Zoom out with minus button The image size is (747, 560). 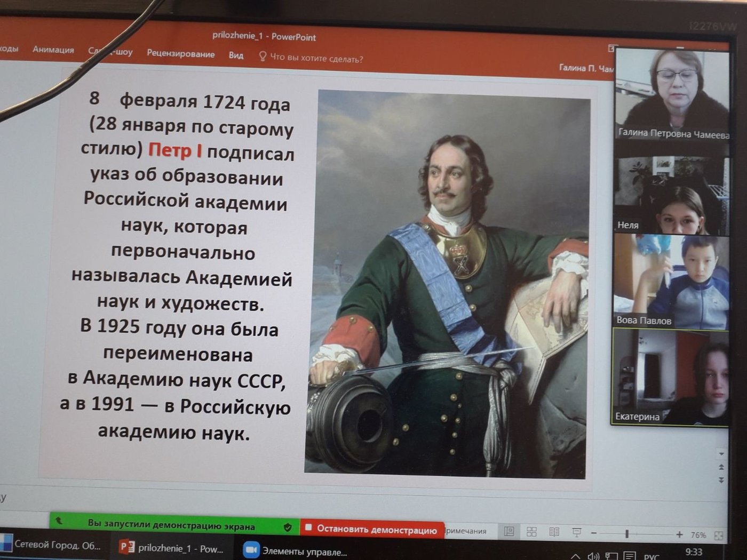pos(593,533)
